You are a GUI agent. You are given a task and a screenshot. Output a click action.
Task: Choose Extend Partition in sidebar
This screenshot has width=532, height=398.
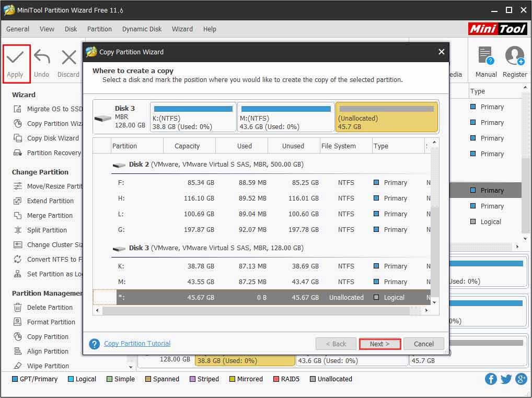(43, 201)
